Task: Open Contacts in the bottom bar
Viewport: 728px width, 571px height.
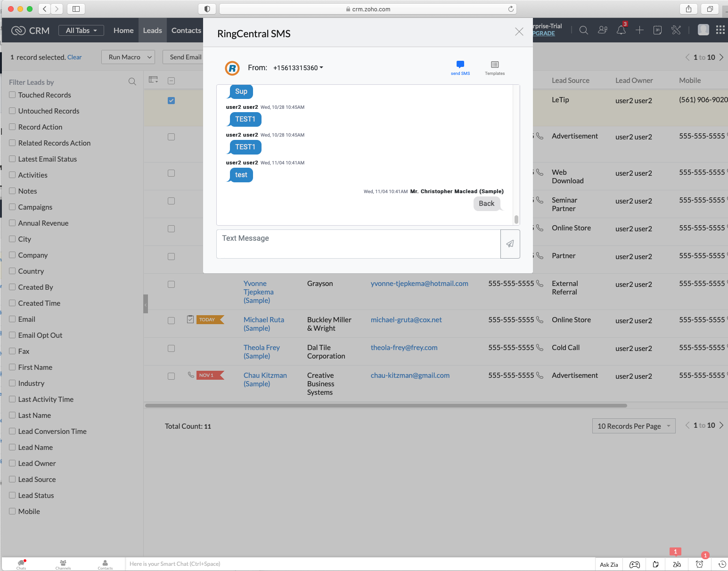Action: (x=105, y=564)
